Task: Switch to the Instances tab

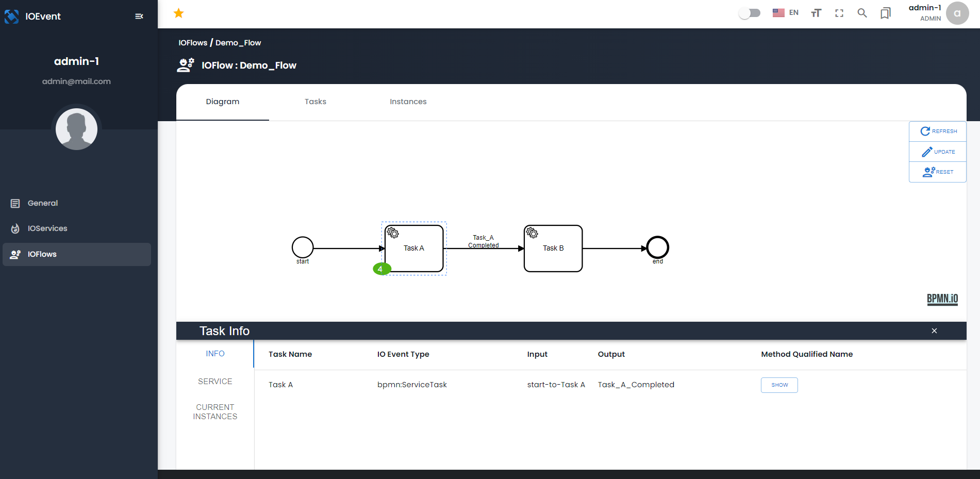Action: (x=408, y=102)
